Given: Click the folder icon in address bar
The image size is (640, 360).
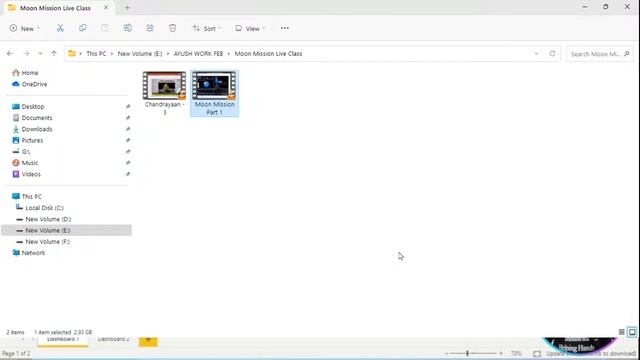Looking at the screenshot, I should point(72,53).
